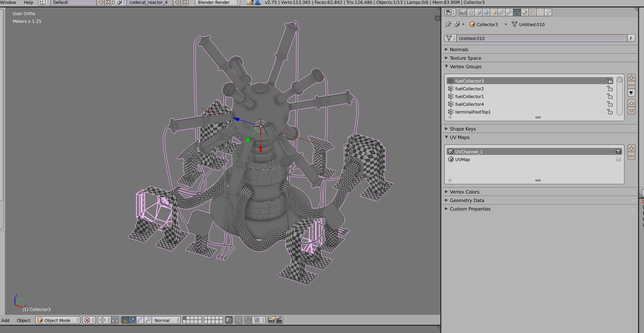Open the Add menu in viewport header

pos(5,320)
